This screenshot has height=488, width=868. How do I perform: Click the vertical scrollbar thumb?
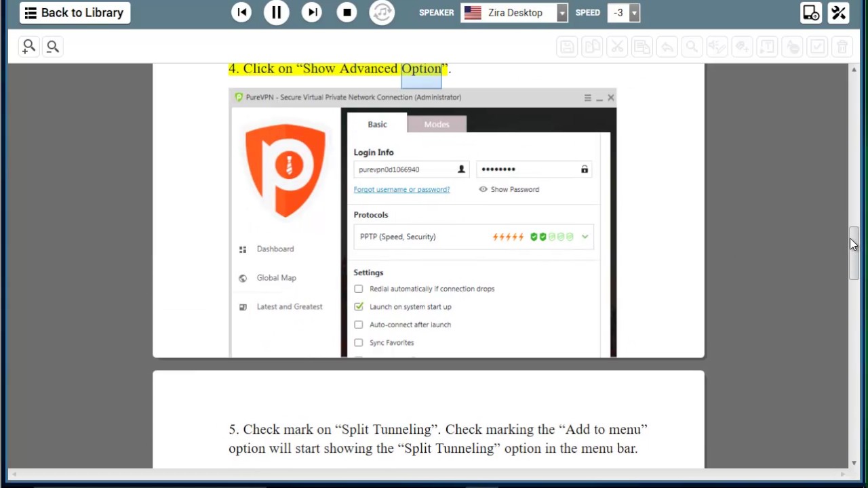point(854,253)
